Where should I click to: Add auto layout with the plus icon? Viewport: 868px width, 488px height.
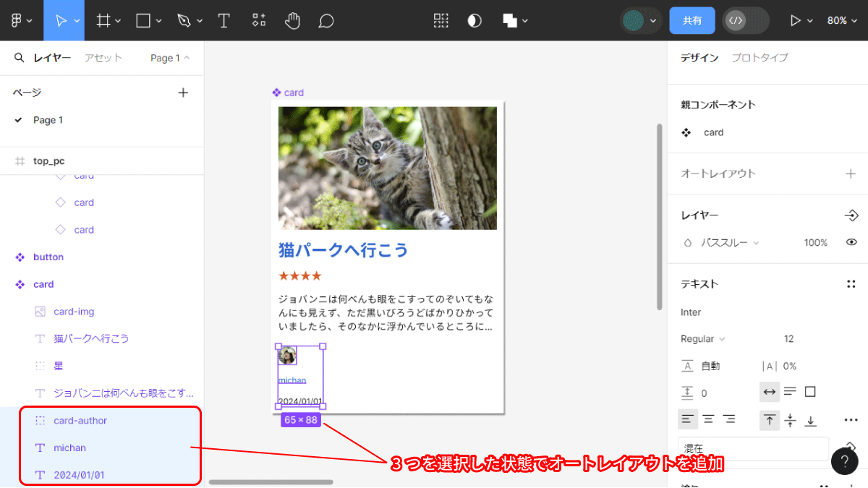click(x=851, y=174)
